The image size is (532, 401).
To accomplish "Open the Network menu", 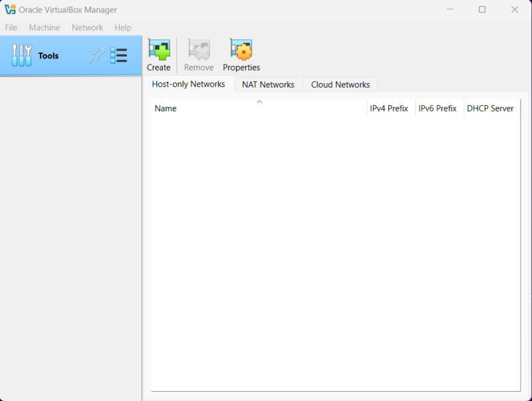I will pyautogui.click(x=87, y=27).
